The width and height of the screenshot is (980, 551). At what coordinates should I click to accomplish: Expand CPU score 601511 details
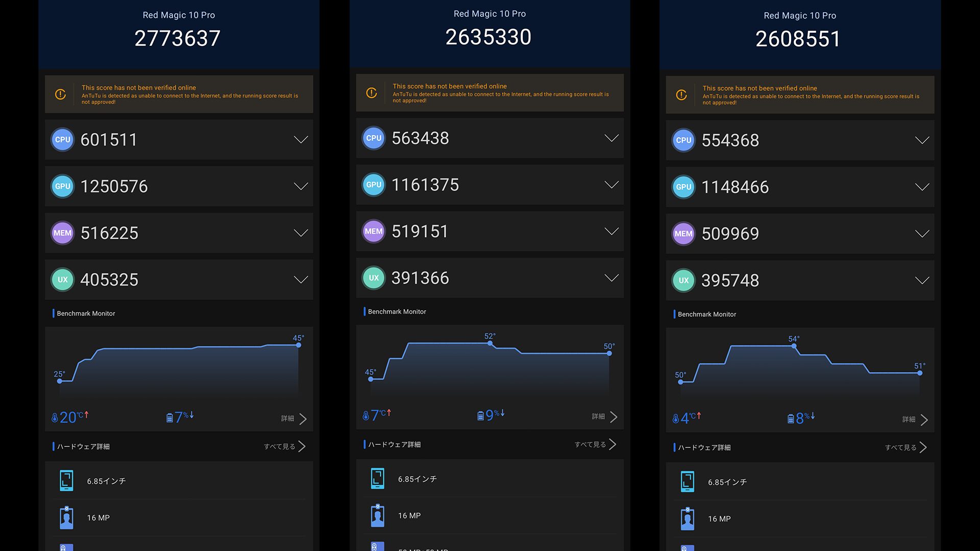click(x=301, y=139)
